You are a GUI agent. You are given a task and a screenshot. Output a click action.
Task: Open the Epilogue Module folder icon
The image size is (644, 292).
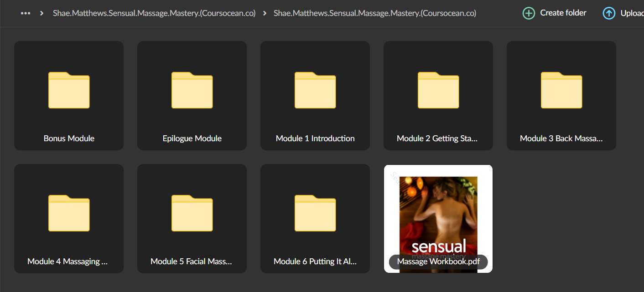tap(192, 90)
